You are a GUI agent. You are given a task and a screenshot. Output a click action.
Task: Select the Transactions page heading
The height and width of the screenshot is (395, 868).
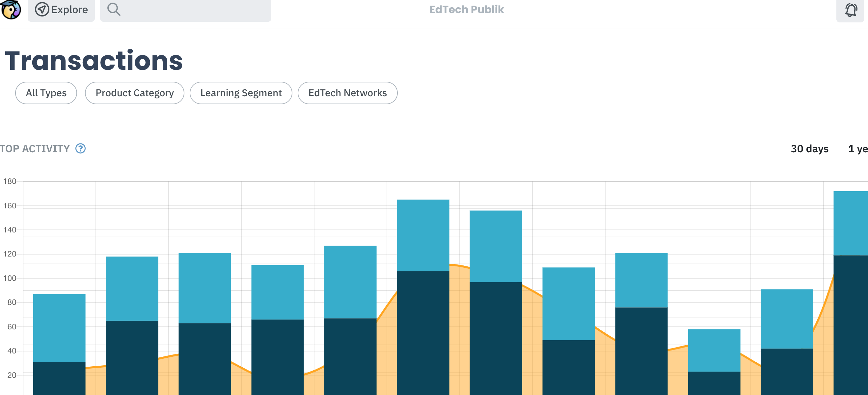94,61
